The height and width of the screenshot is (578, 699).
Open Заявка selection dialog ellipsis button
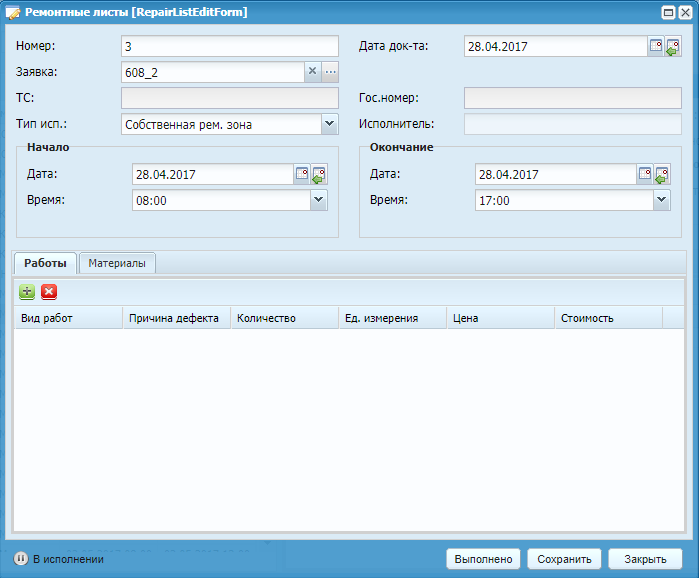pos(330,72)
